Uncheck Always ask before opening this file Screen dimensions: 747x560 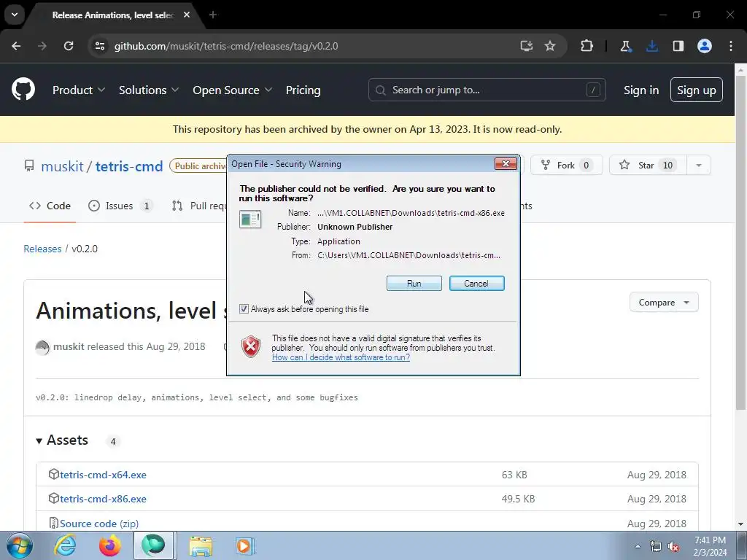(244, 309)
